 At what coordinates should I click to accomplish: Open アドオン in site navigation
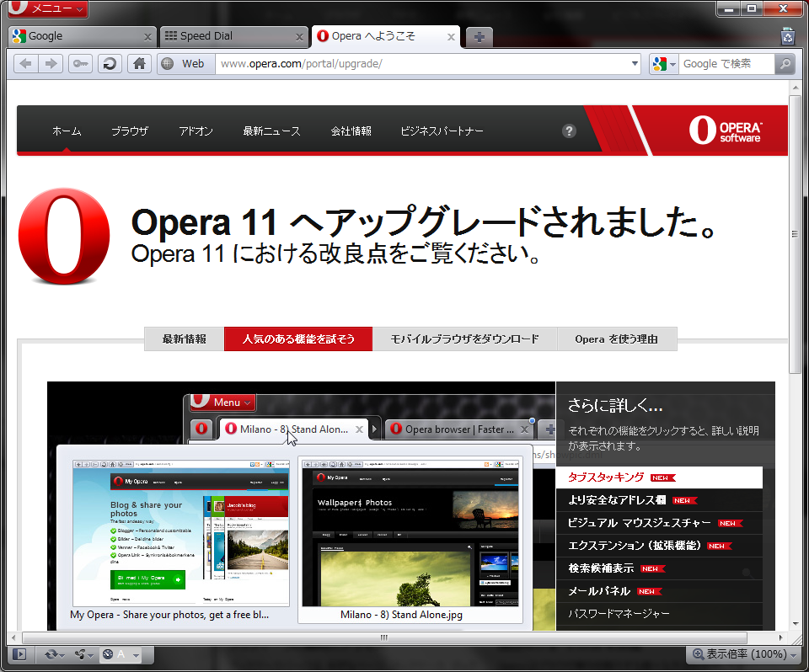[196, 131]
